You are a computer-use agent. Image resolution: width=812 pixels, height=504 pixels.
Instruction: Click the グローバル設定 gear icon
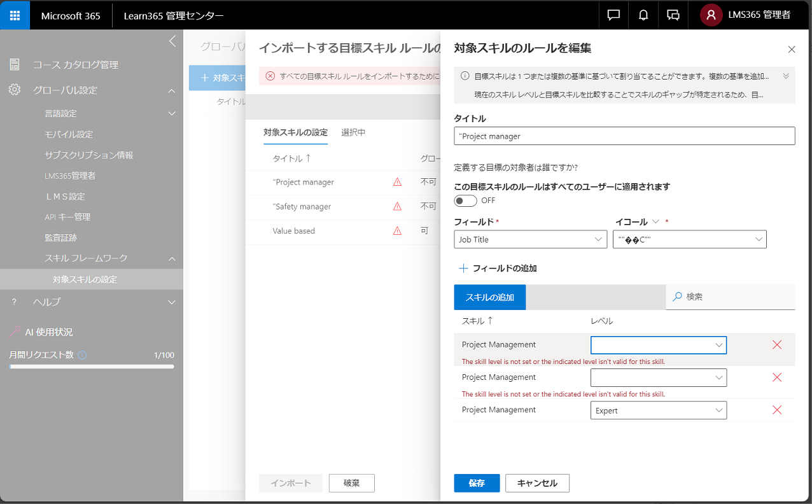point(15,90)
